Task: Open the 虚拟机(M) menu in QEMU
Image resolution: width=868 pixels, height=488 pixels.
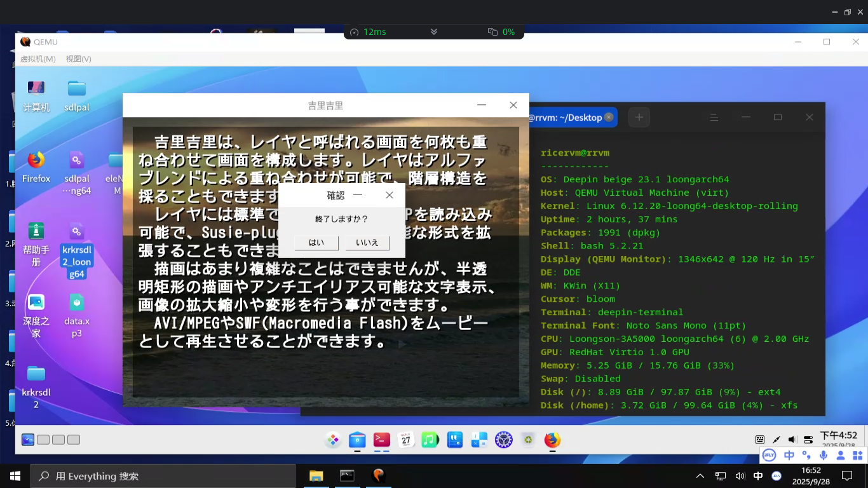Action: click(38, 58)
